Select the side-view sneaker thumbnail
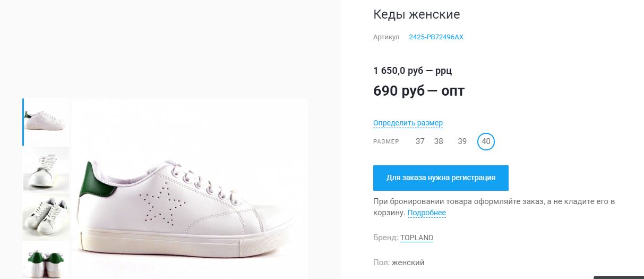This screenshot has height=279, width=644. pos(46,122)
